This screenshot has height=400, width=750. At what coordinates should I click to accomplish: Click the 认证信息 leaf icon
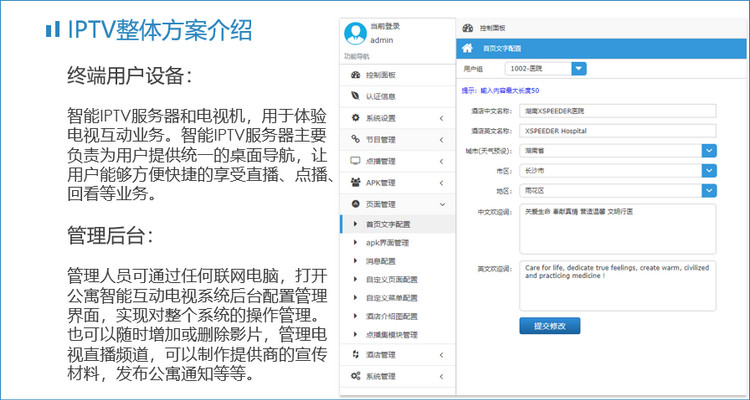pyautogui.click(x=355, y=96)
